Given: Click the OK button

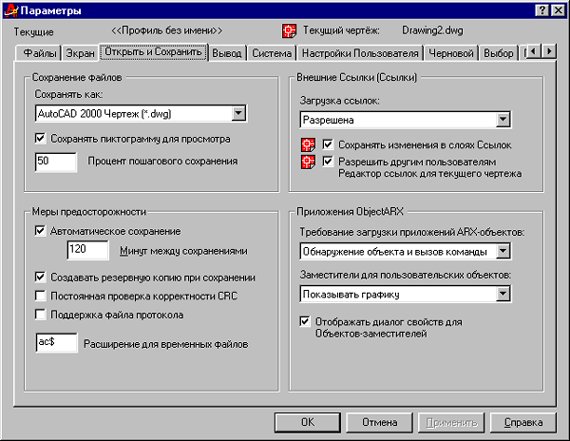Looking at the screenshot, I should click(308, 422).
